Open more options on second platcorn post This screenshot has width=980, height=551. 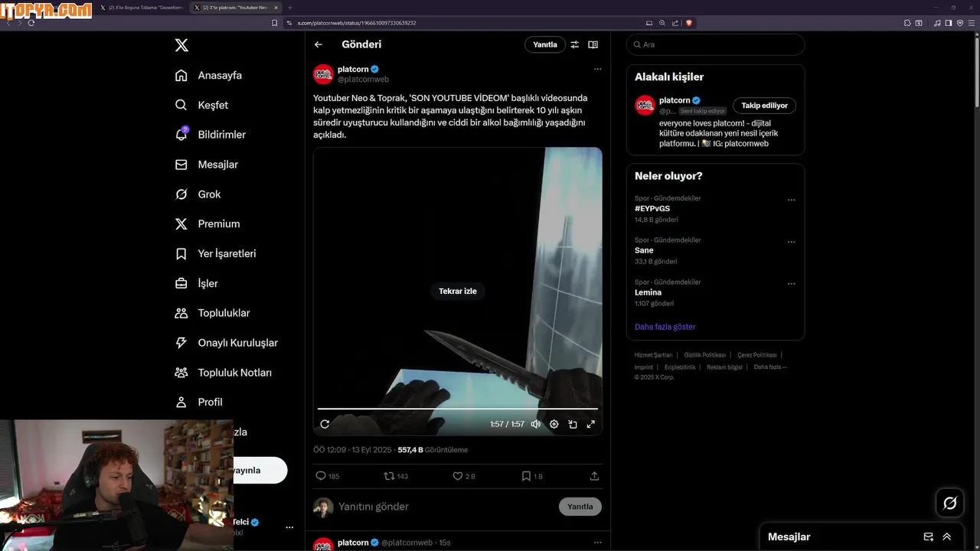[x=597, y=543]
